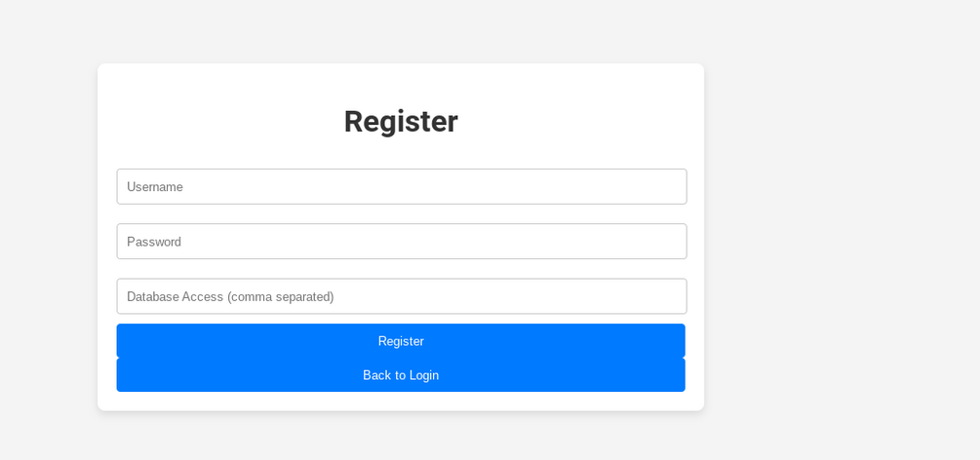Activate the Password entry field
The image size is (980, 460).
coord(401,241)
